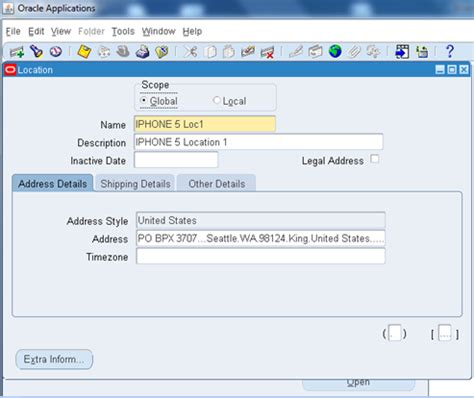Open Window Help with the question mark icon

tap(450, 51)
